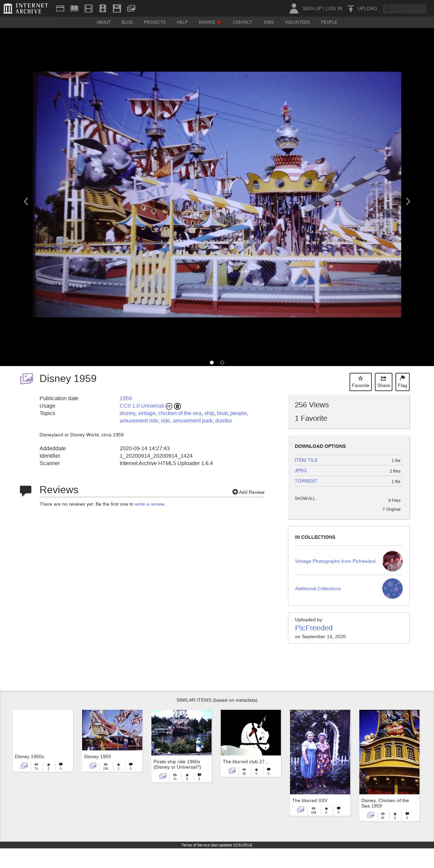
Task: Open similar item 'Disney 1959' thumbnail
Action: click(x=112, y=730)
